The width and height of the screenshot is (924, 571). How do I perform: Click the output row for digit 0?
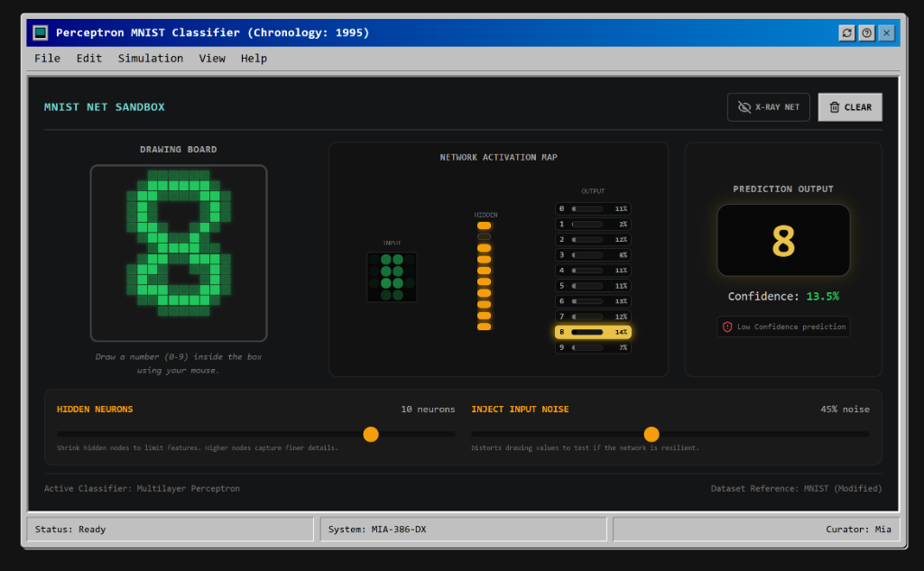(593, 208)
